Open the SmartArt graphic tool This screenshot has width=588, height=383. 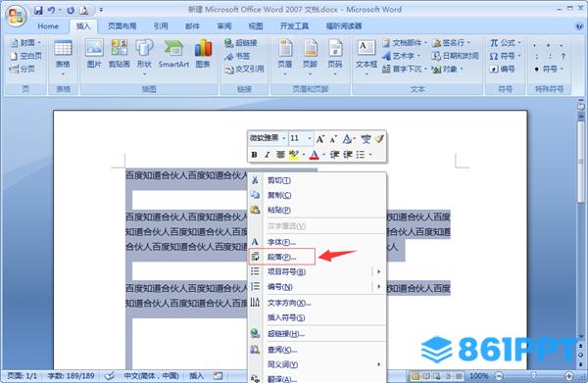(x=173, y=54)
